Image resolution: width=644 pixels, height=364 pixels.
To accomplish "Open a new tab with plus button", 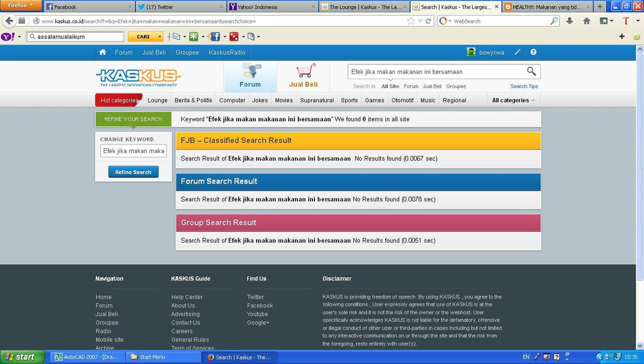I will coord(599,7).
